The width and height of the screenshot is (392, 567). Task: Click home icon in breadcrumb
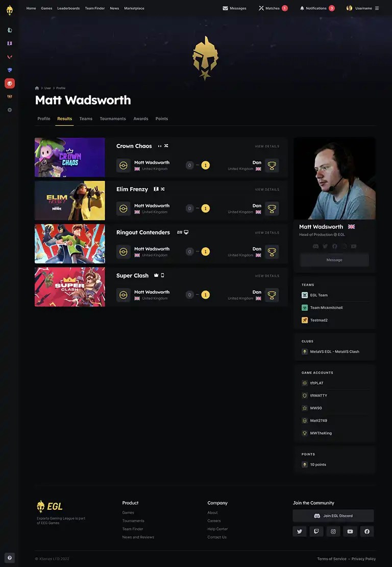pos(37,88)
